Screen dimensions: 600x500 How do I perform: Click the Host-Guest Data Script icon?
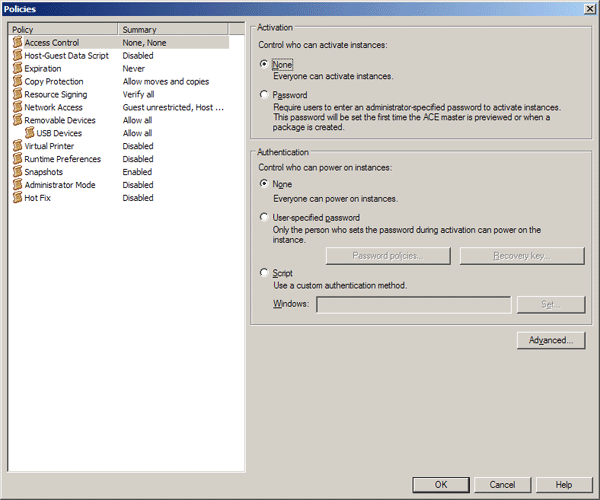17,56
